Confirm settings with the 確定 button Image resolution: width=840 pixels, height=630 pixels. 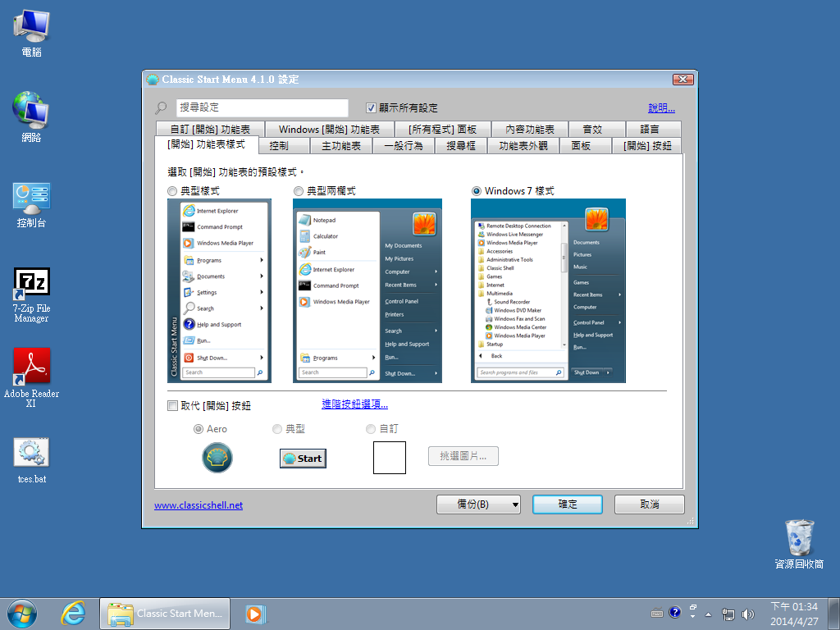click(568, 504)
